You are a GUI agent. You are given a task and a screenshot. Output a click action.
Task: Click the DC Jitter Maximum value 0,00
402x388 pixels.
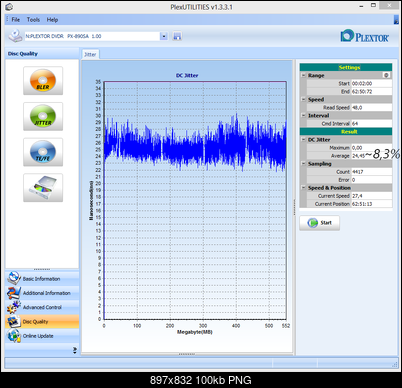click(x=371, y=148)
